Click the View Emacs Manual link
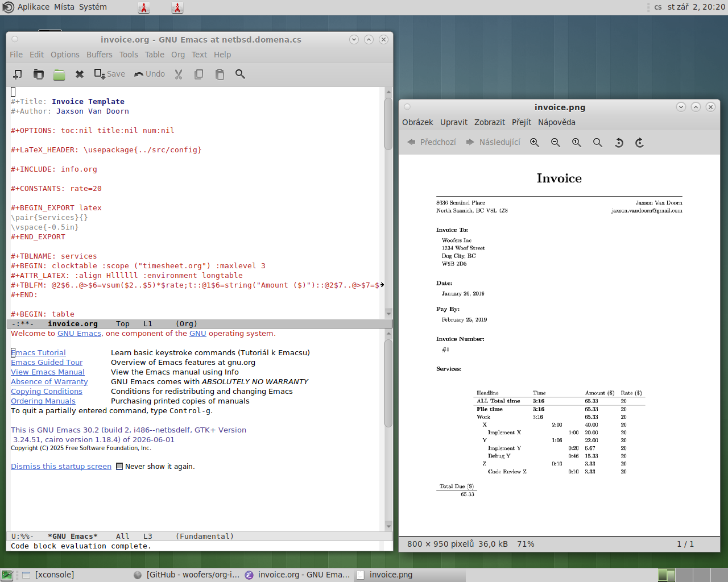 click(48, 372)
